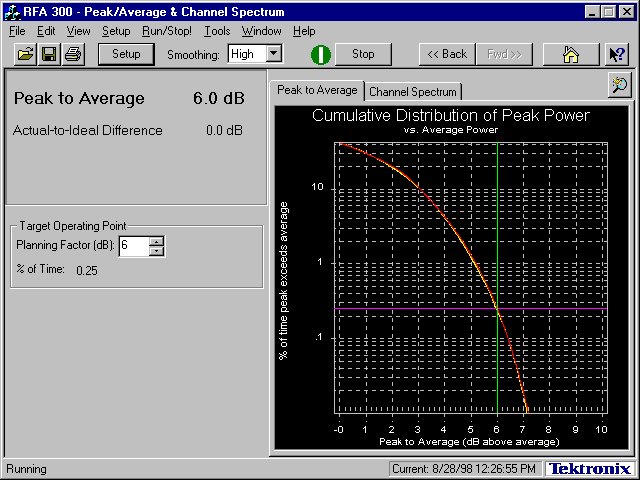The width and height of the screenshot is (640, 480).
Task: Click the Planning Factor input field
Action: pos(134,246)
